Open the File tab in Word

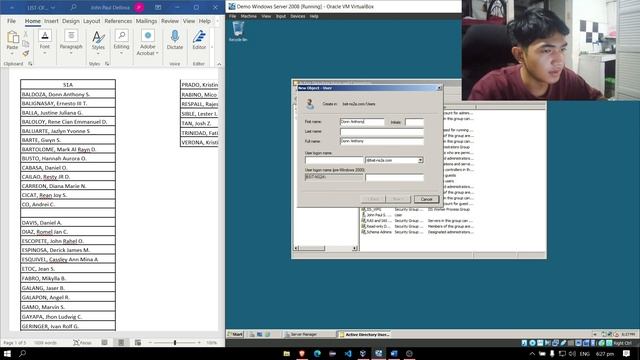tap(11, 21)
